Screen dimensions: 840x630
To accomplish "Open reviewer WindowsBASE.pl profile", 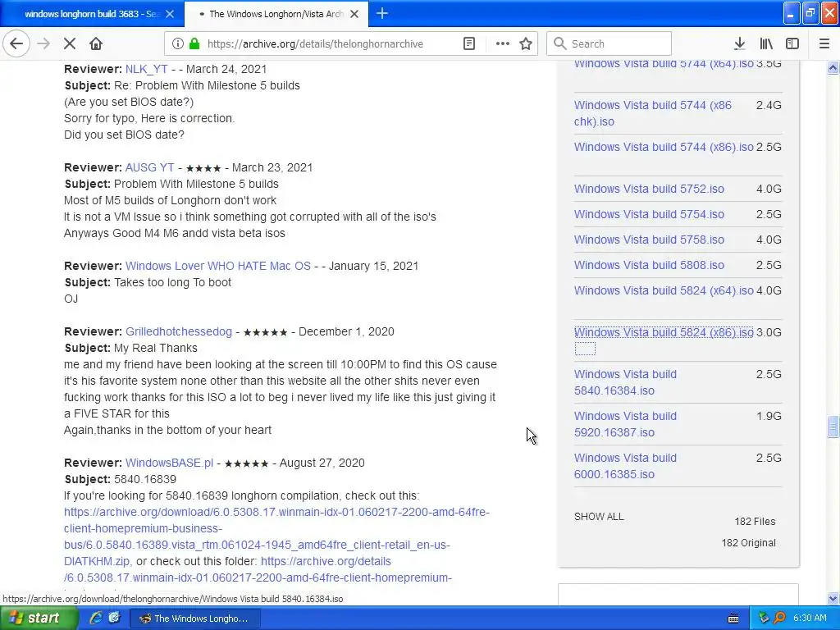I will point(169,463).
